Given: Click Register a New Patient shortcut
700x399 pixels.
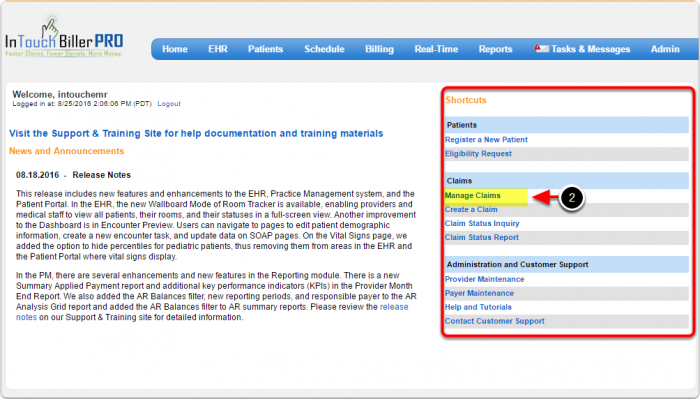Looking at the screenshot, I should pyautogui.click(x=486, y=140).
